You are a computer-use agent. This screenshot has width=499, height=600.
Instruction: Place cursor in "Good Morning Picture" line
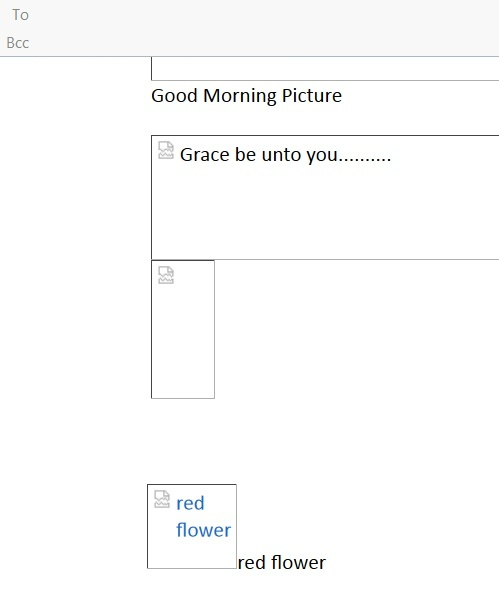click(x=246, y=96)
